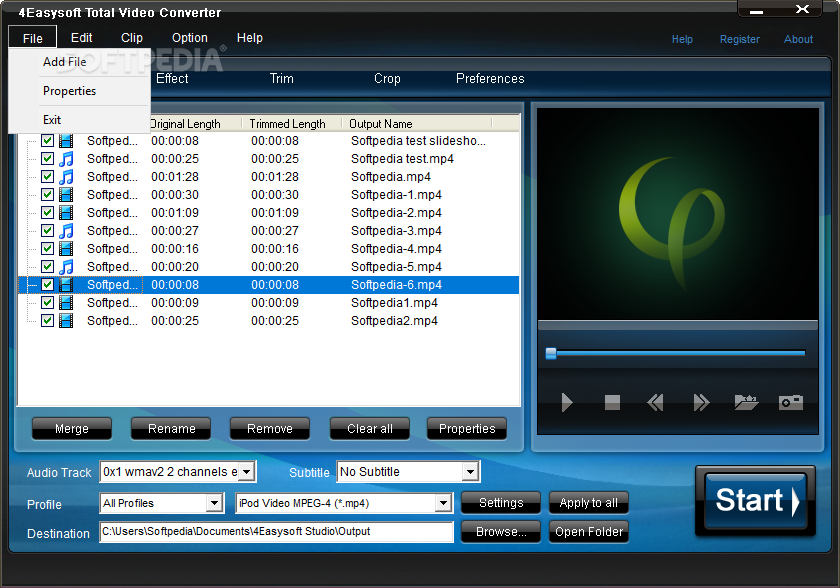Click the big Start button
The image size is (840, 588).
pyautogui.click(x=755, y=501)
